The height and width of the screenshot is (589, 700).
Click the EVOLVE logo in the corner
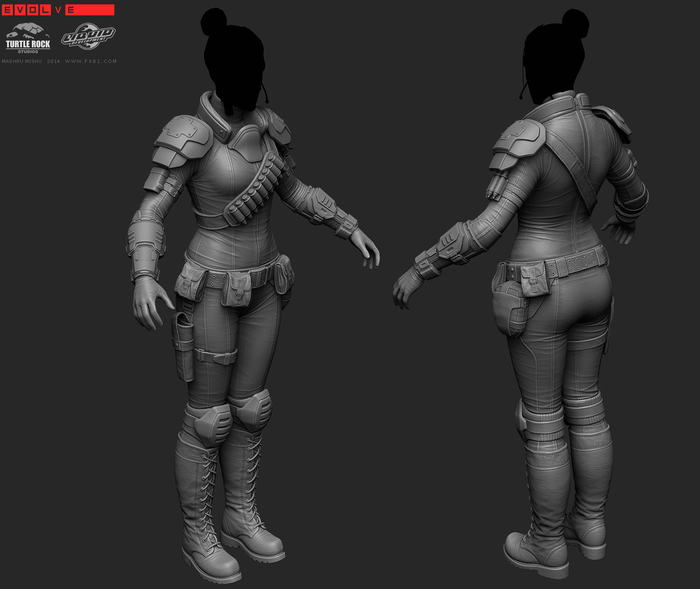click(x=58, y=10)
